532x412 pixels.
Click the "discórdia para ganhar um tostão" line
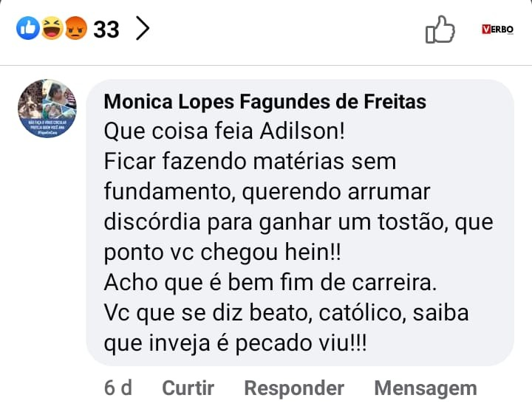[298, 221]
